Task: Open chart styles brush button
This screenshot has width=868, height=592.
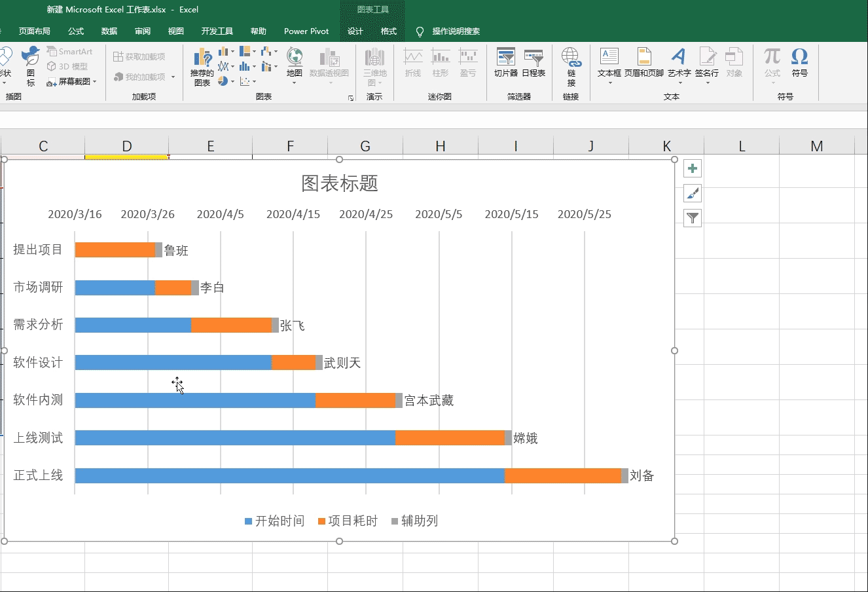Action: point(693,193)
